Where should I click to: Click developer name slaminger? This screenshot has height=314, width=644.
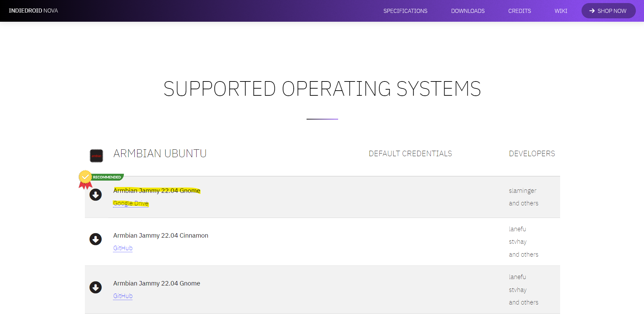522,191
